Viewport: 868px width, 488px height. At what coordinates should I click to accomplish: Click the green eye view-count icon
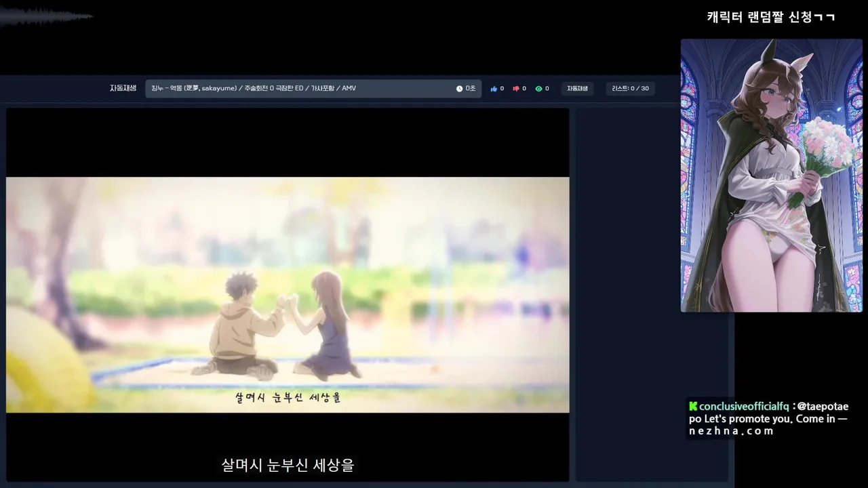(x=538, y=89)
